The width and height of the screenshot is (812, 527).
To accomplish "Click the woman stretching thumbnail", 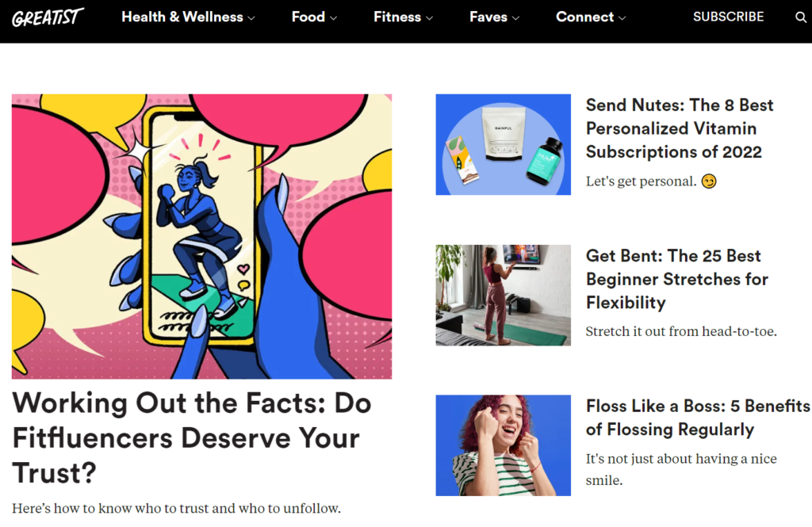I will [503, 295].
